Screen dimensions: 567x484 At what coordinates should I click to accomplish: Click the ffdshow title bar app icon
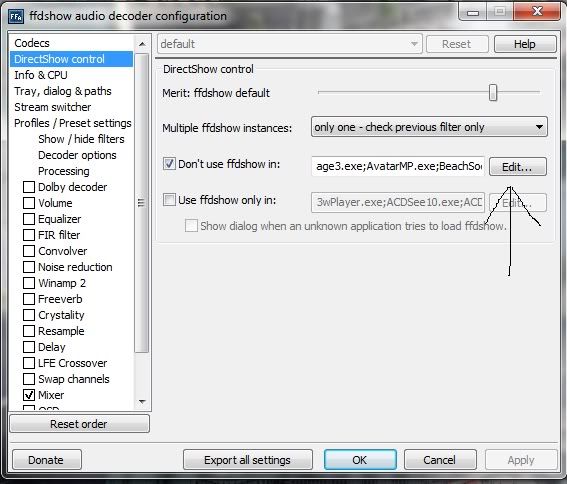coord(16,16)
